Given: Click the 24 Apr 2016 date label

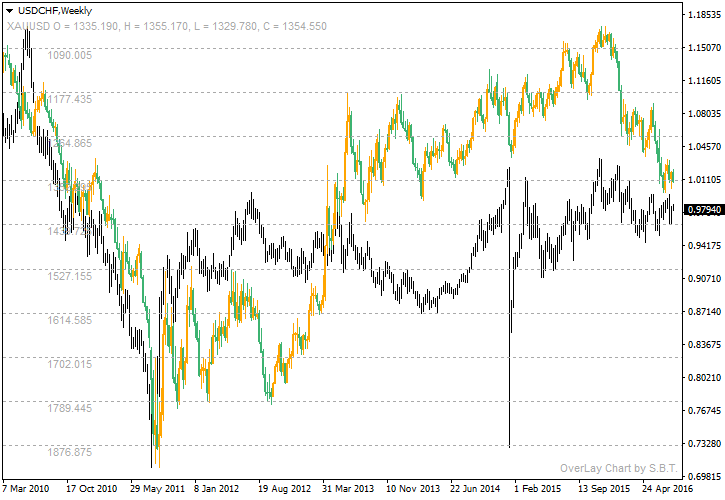Looking at the screenshot, I should [666, 489].
